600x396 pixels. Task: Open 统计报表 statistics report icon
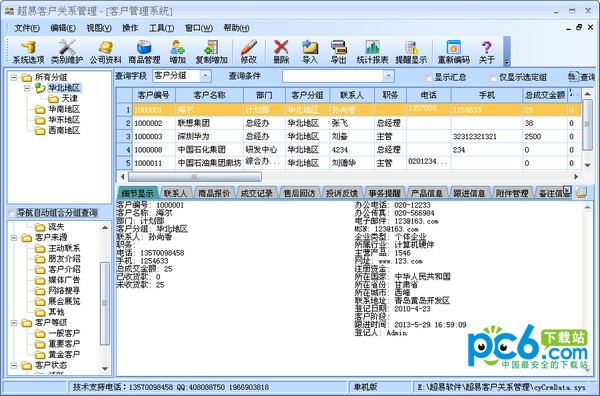point(372,52)
